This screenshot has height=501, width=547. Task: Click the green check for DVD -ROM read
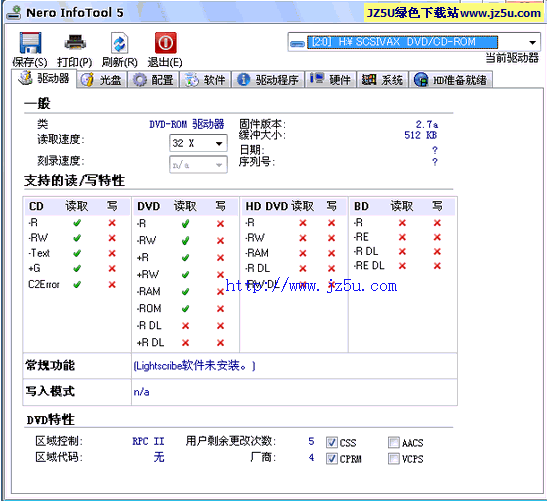186,309
